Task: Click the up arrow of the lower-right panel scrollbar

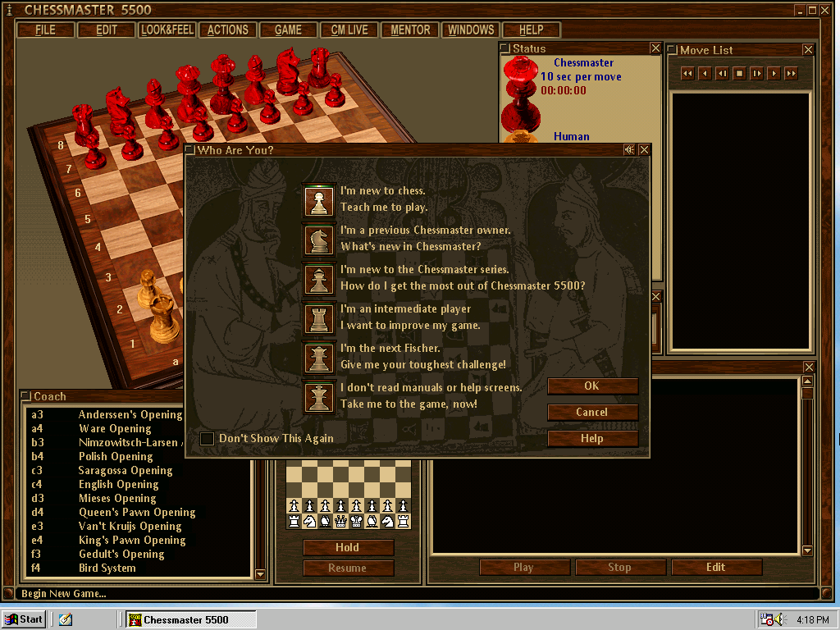Action: [808, 381]
